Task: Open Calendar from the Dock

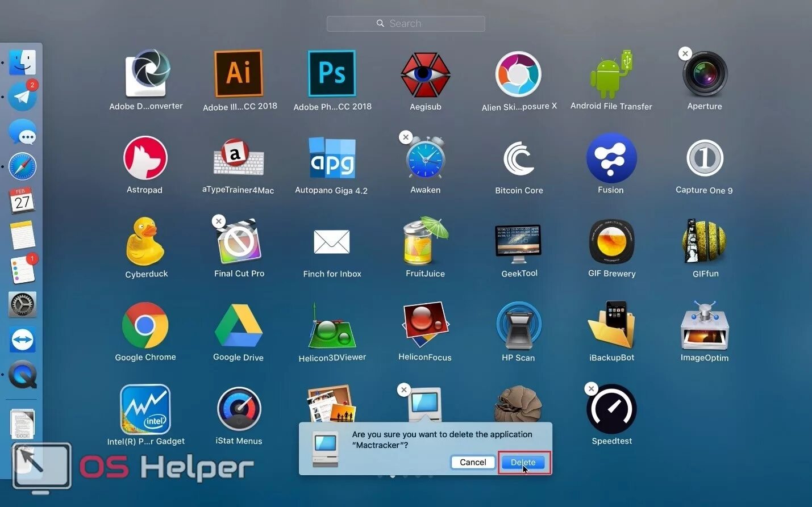Action: click(x=22, y=200)
